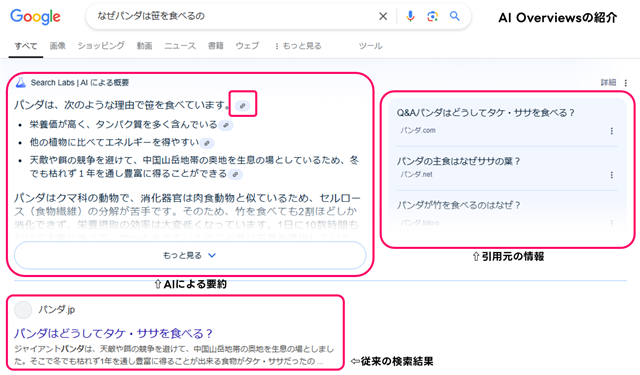The width and height of the screenshot is (640, 375).
Task: Click the Search Labs | AI による概要 label
Action: 80,82
